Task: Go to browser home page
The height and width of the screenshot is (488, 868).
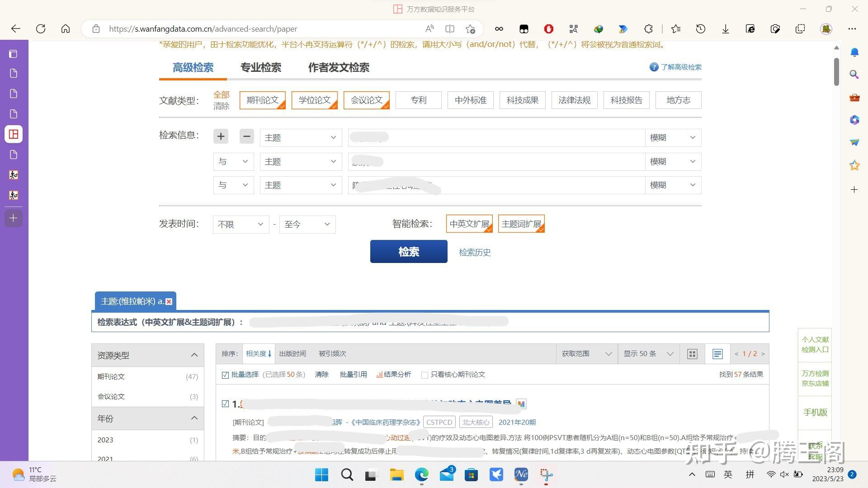Action: 66,29
